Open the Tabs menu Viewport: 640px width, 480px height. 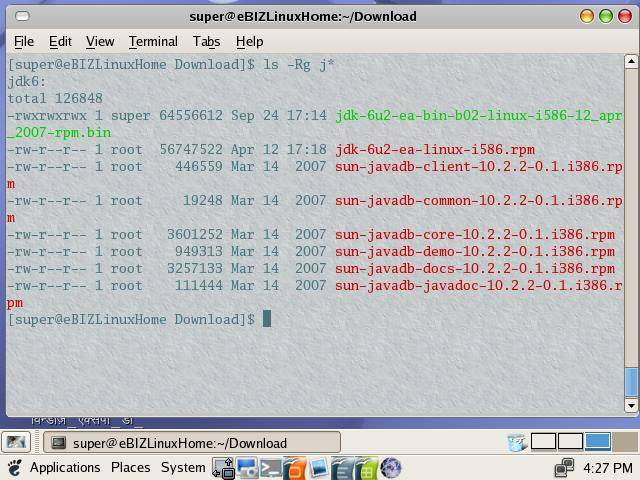(x=206, y=41)
